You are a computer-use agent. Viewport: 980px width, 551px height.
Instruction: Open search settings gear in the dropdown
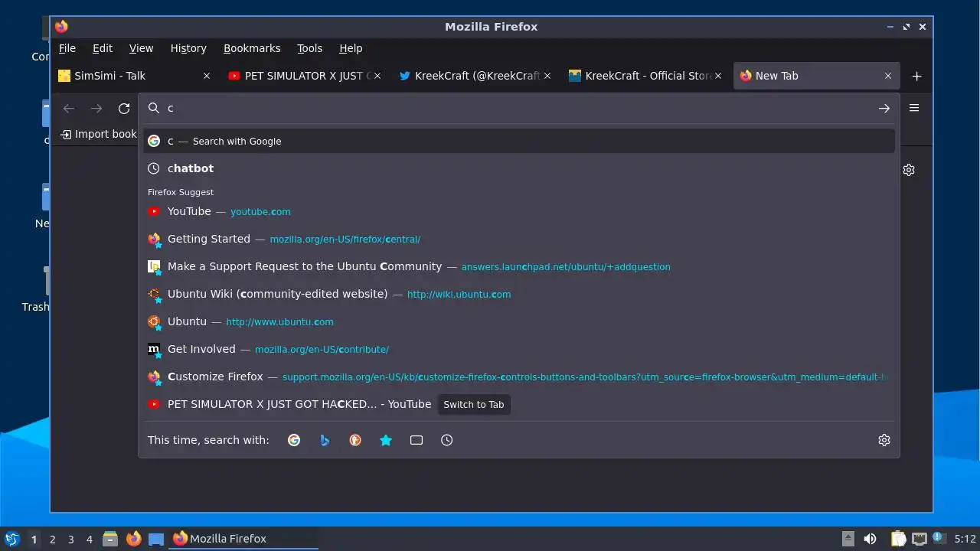(884, 440)
